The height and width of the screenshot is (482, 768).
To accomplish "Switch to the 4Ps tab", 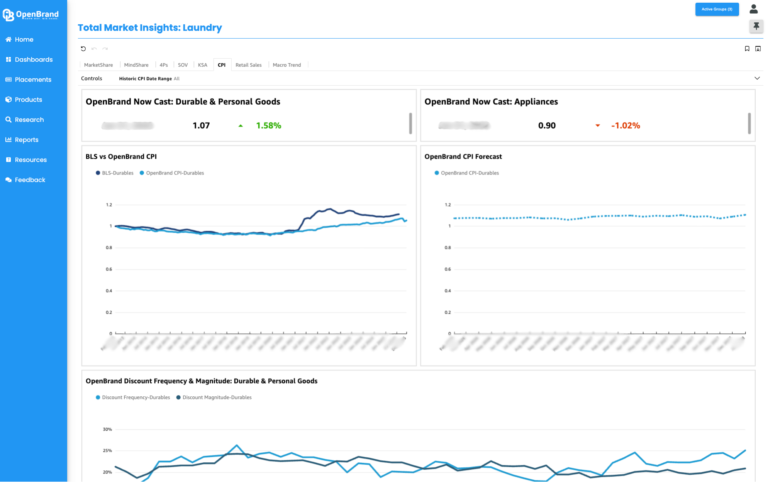I will coord(164,65).
